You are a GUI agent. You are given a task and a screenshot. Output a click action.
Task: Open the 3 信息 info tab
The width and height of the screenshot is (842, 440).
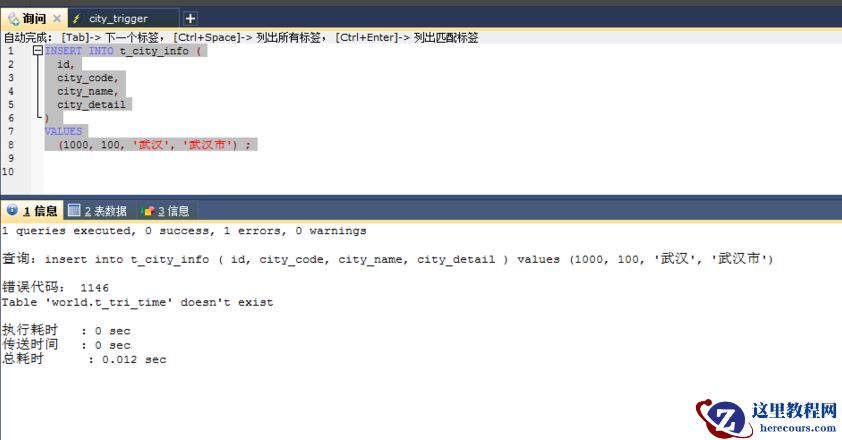[x=166, y=211]
